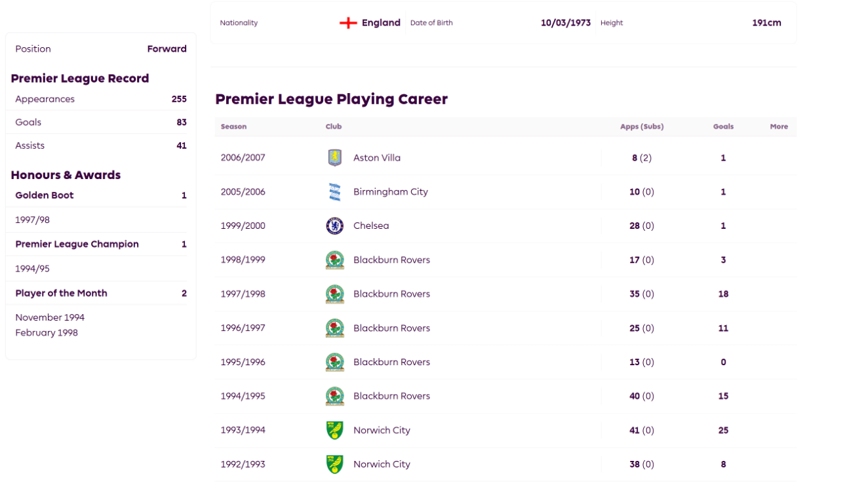Select Norwich City in the 1993/1994 row

coord(382,431)
